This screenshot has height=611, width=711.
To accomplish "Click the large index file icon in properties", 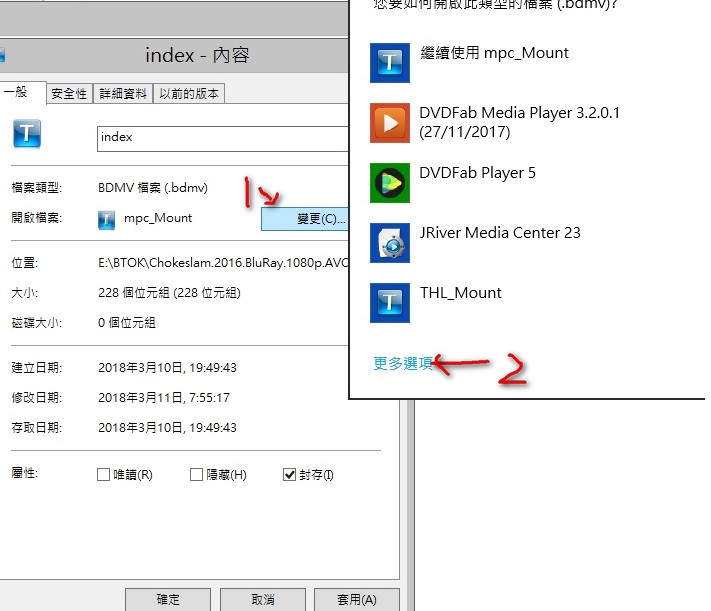I will tap(27, 134).
